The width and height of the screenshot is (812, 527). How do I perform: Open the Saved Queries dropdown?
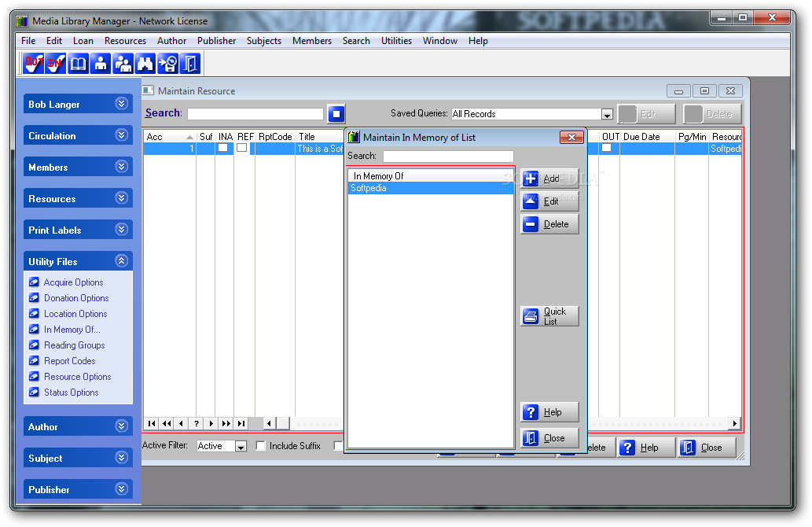(607, 114)
